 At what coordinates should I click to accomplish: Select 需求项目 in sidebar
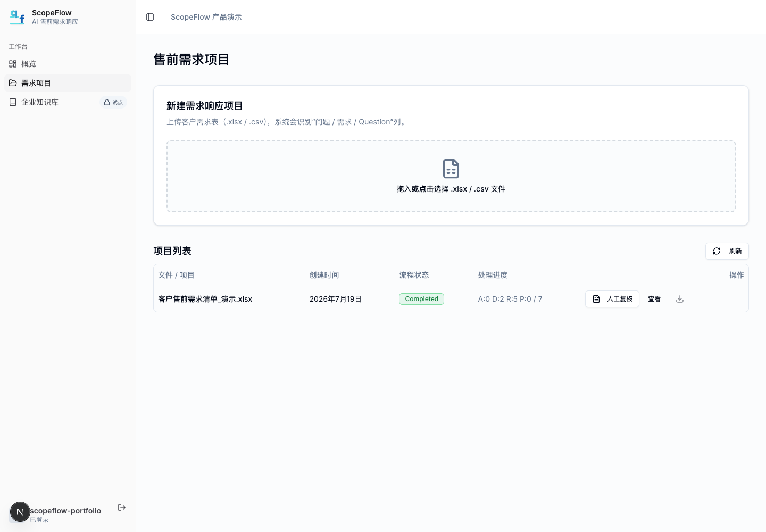68,83
